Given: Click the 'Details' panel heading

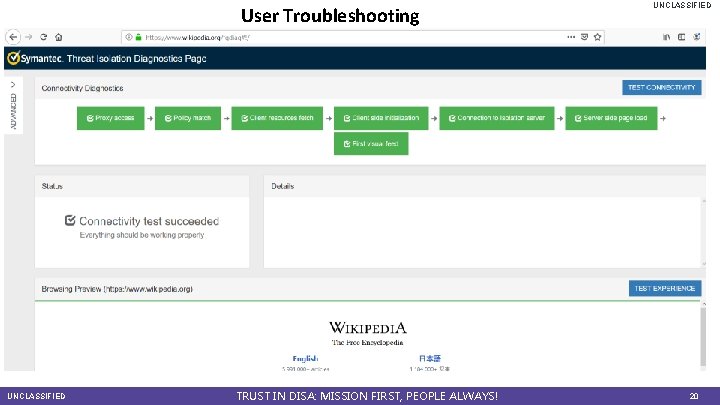Looking at the screenshot, I should point(282,186).
